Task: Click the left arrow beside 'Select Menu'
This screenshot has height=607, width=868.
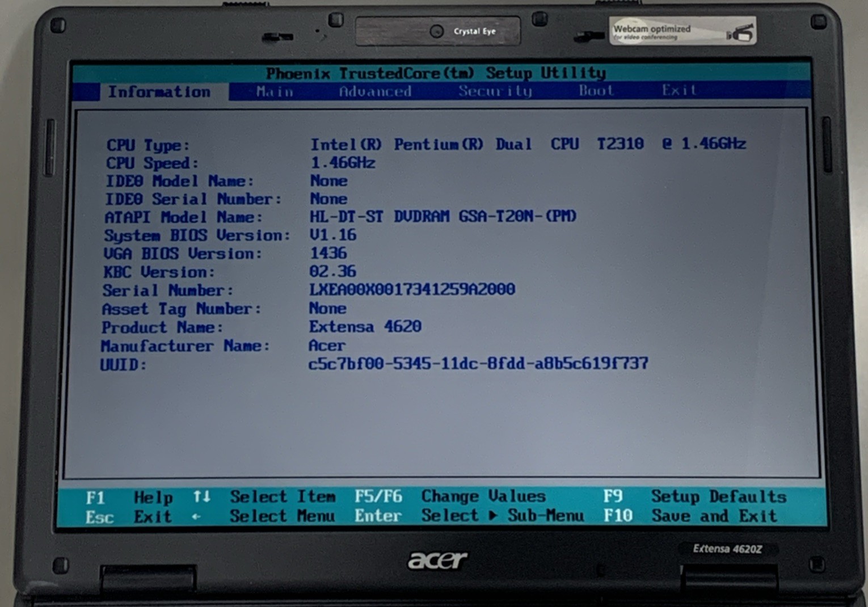Action: (196, 517)
